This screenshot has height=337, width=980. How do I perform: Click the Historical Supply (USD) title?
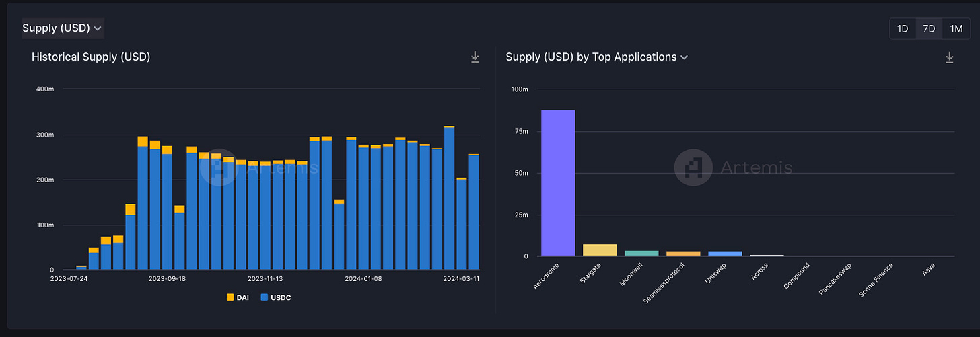pyautogui.click(x=91, y=57)
